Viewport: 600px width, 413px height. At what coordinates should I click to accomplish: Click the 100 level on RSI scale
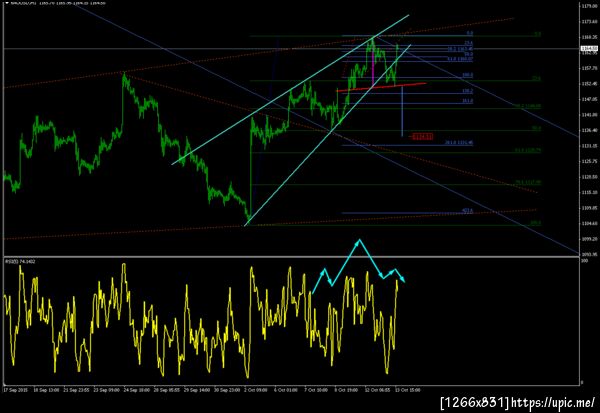pyautogui.click(x=584, y=261)
